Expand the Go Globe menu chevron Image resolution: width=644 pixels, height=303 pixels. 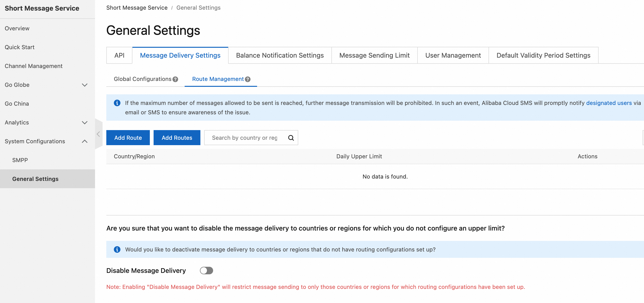click(85, 85)
